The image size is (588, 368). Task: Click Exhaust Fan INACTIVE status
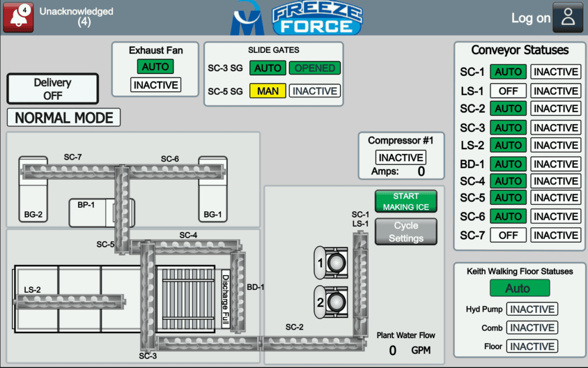[x=156, y=85]
